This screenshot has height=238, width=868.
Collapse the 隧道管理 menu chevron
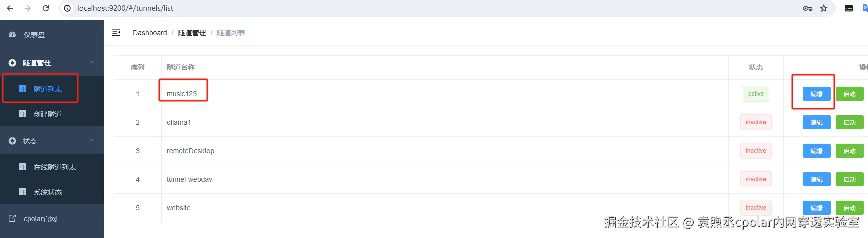point(91,62)
